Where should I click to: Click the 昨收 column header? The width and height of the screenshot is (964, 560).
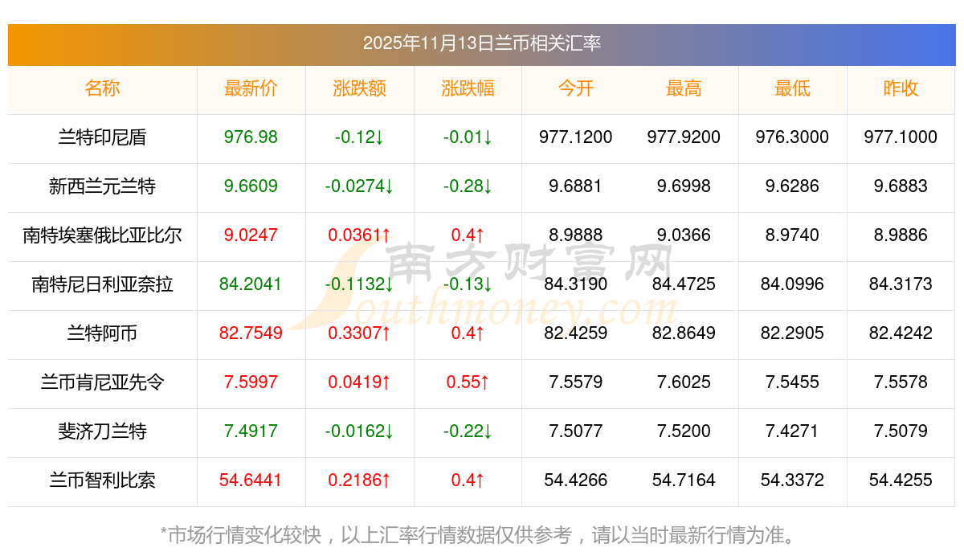click(x=901, y=89)
